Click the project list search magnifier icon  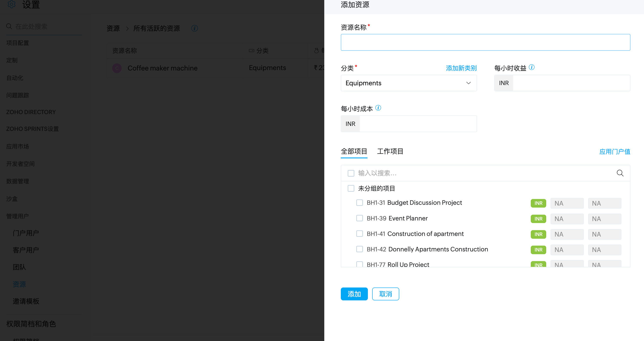click(620, 173)
